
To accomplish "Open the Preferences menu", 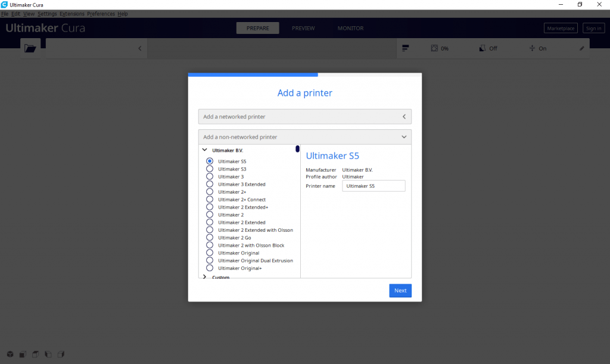I will (x=101, y=14).
